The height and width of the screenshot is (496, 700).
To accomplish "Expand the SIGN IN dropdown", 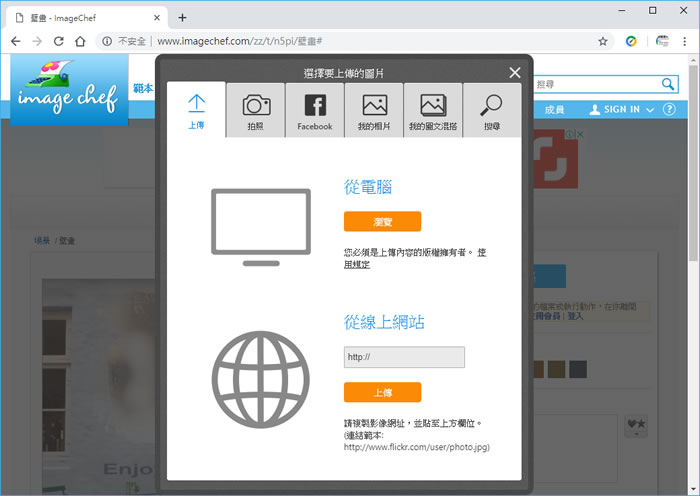I will pyautogui.click(x=622, y=109).
